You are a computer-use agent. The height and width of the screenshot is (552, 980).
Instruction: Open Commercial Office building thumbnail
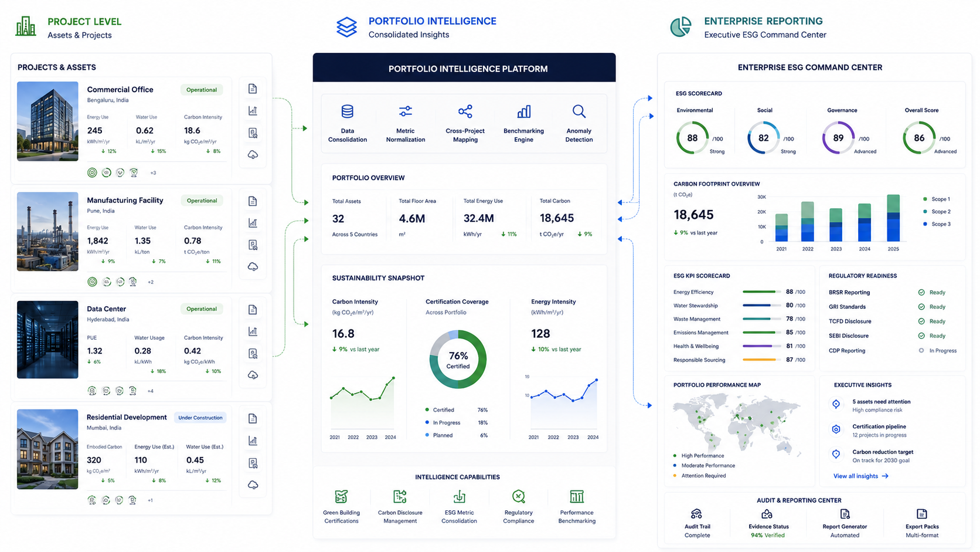tap(47, 121)
